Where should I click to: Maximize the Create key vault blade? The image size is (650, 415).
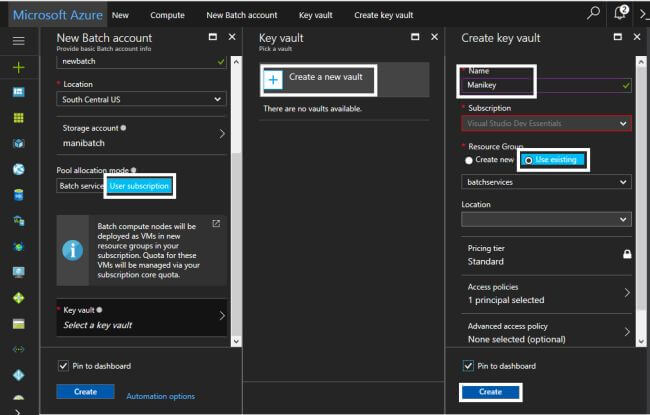coord(618,37)
